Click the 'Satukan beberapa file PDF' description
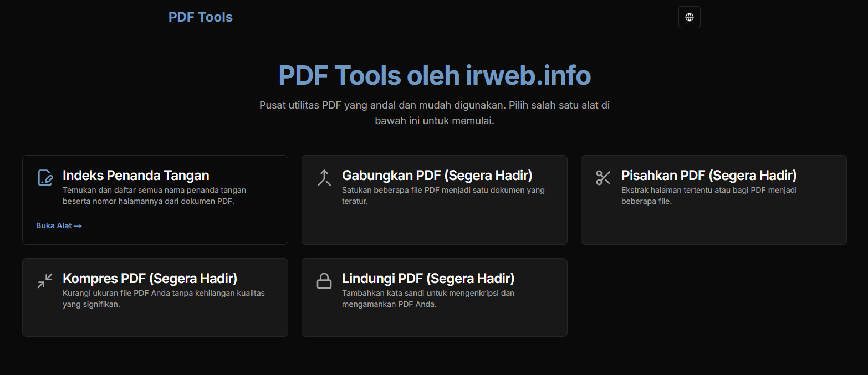 point(443,196)
